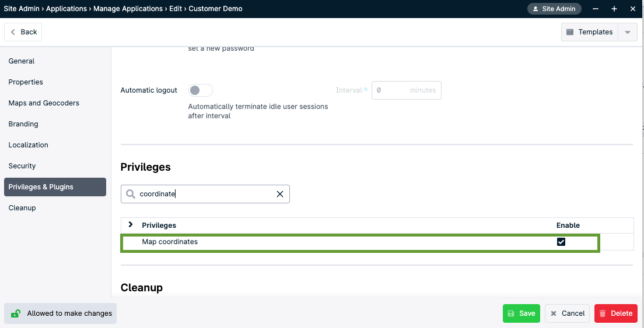Delete the Customer Demo application
Image resolution: width=644 pixels, height=328 pixels.
click(615, 313)
